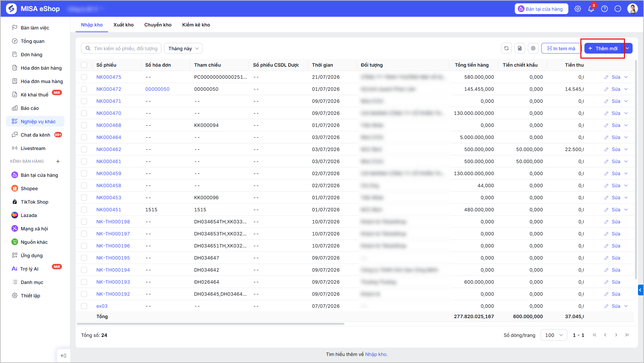Click the voucher search input field
Image resolution: width=644 pixels, height=363 pixels.
pos(121,48)
